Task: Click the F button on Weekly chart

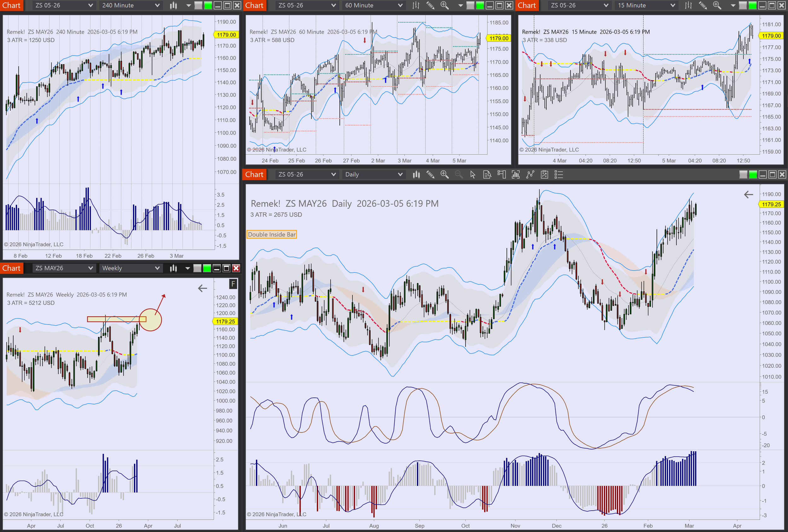Action: click(233, 284)
